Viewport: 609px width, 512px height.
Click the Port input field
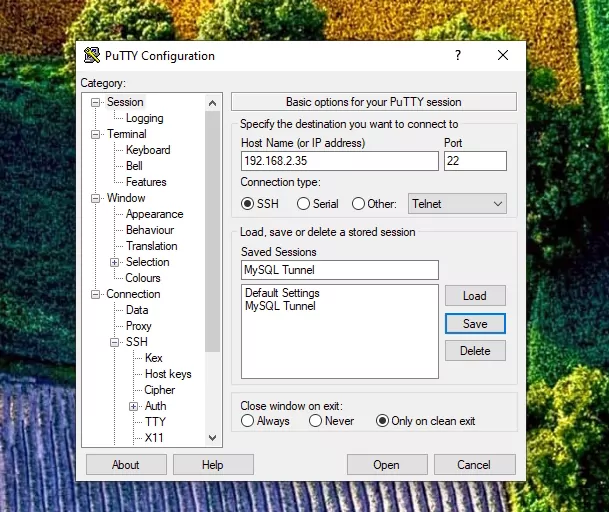(475, 161)
